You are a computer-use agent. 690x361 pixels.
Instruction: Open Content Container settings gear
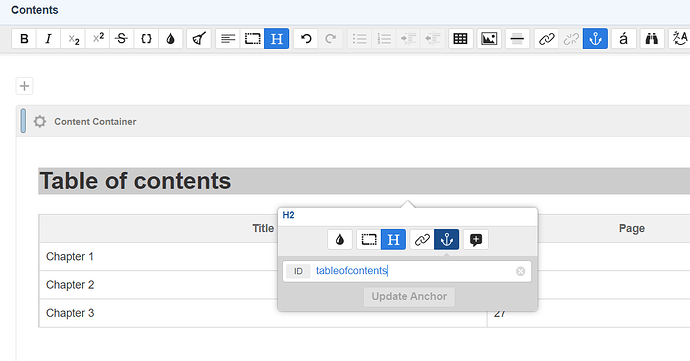40,122
